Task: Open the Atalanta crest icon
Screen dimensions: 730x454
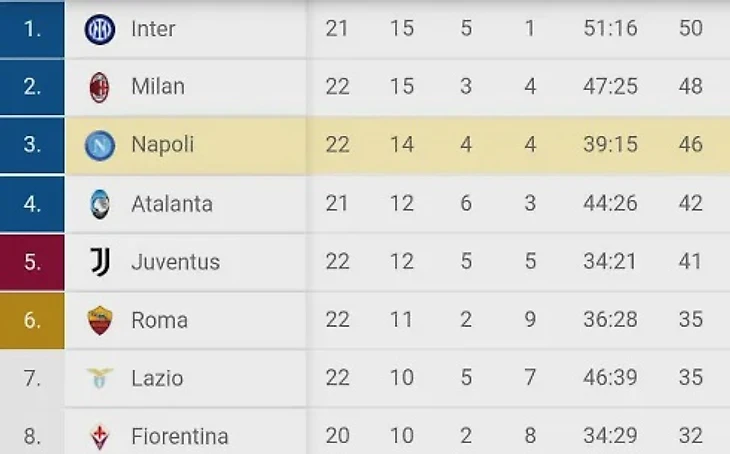Action: click(100, 204)
